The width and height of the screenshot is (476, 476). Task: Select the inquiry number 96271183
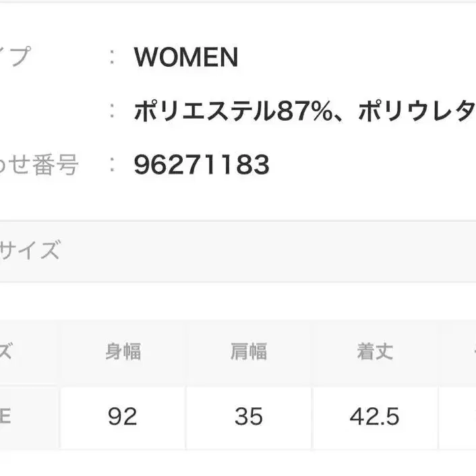click(x=202, y=165)
